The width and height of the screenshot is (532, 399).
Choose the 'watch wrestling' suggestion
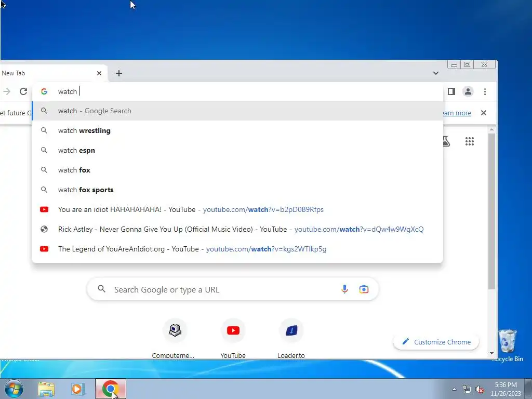(x=237, y=130)
